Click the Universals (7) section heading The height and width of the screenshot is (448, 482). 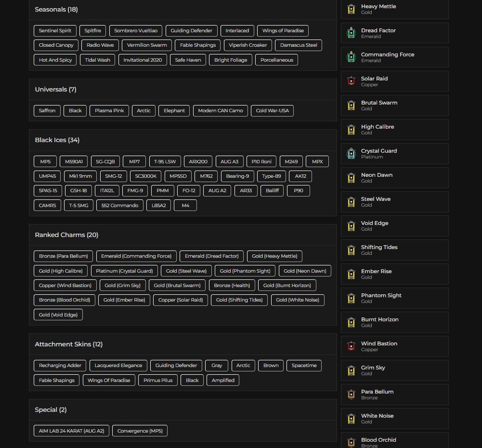click(56, 90)
